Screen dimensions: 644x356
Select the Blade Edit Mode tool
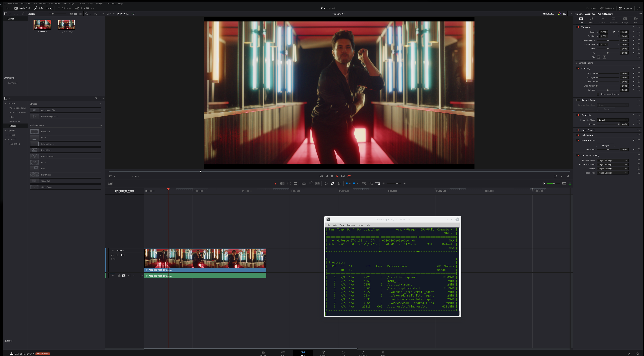[295, 183]
